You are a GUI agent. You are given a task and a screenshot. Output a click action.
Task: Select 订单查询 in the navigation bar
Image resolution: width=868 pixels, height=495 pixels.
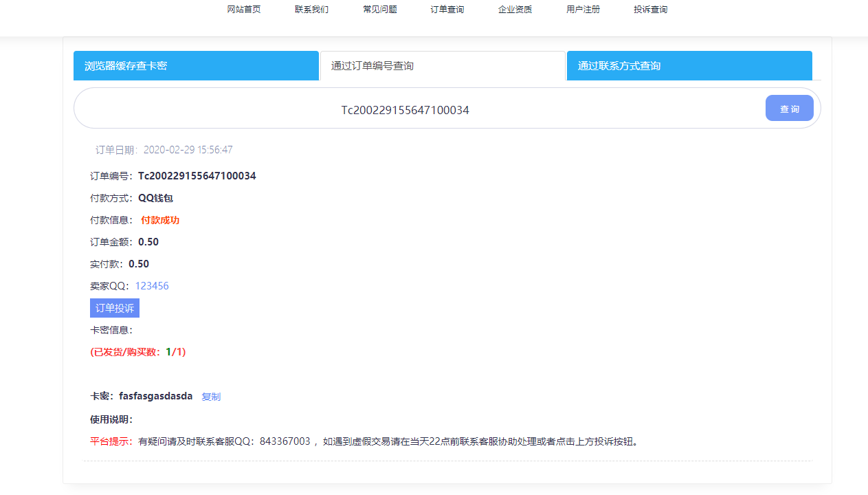point(447,10)
